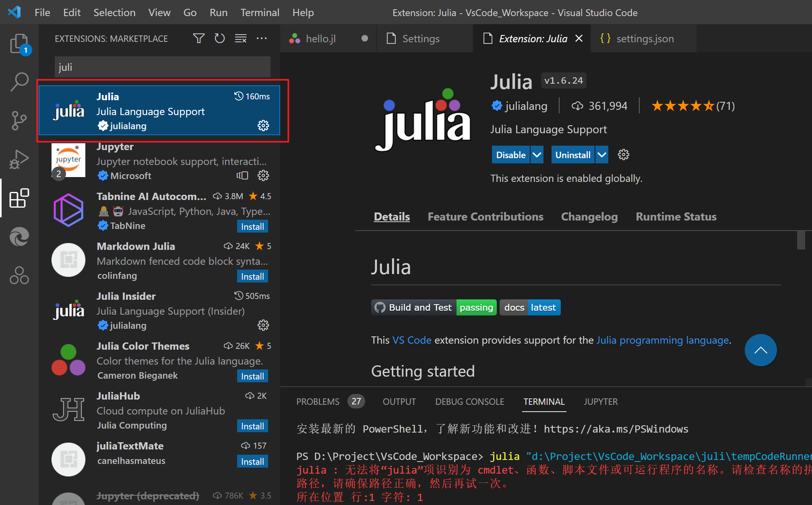Click the scroll-to-top round button
Image resolution: width=812 pixels, height=505 pixels.
[760, 350]
